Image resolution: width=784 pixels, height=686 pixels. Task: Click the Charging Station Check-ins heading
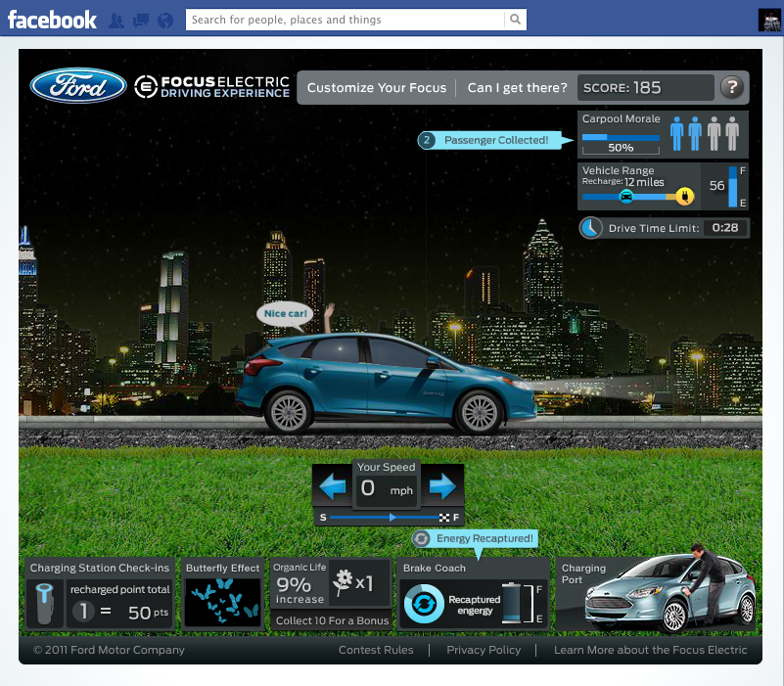(x=100, y=568)
